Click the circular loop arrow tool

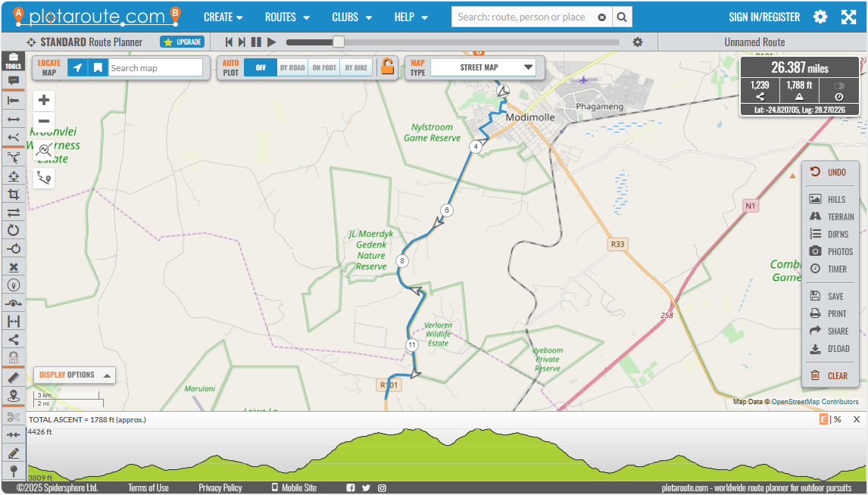pos(14,231)
